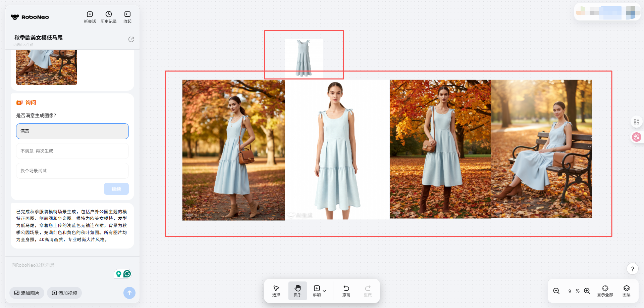Activate the 抓手 hand tool

pos(298,291)
